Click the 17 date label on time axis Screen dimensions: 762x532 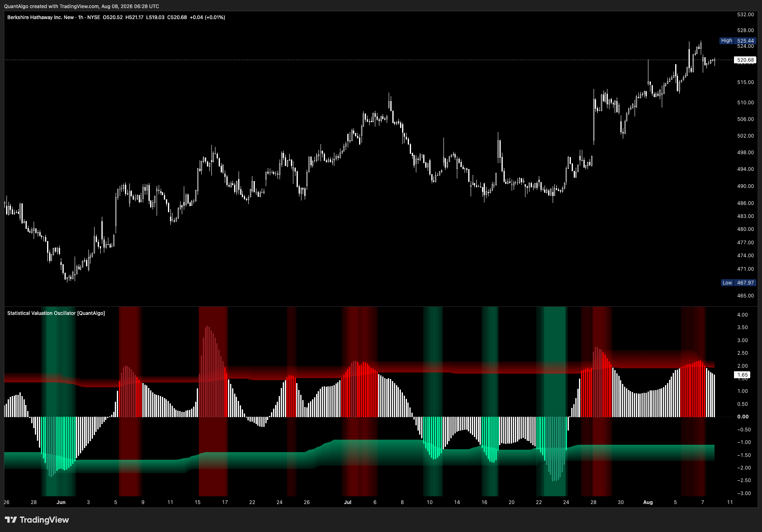click(225, 502)
